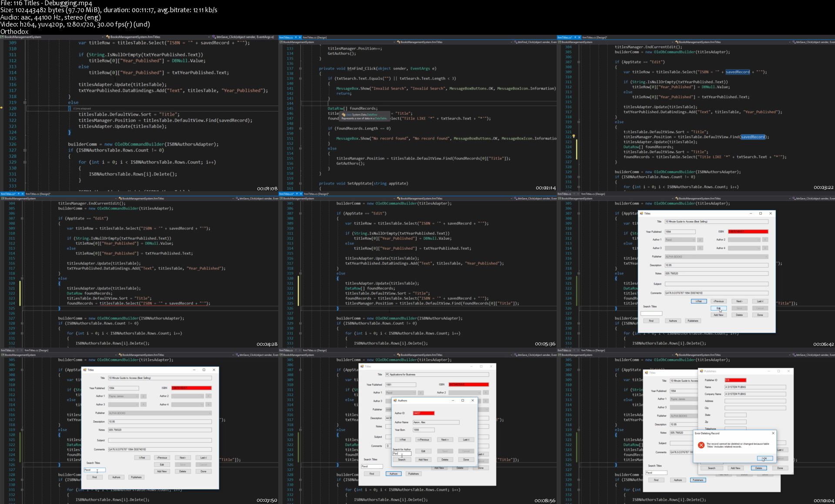In 00:06:42 frame, click the clear button beside Author 4
The height and width of the screenshot is (504, 835).
point(765,248)
